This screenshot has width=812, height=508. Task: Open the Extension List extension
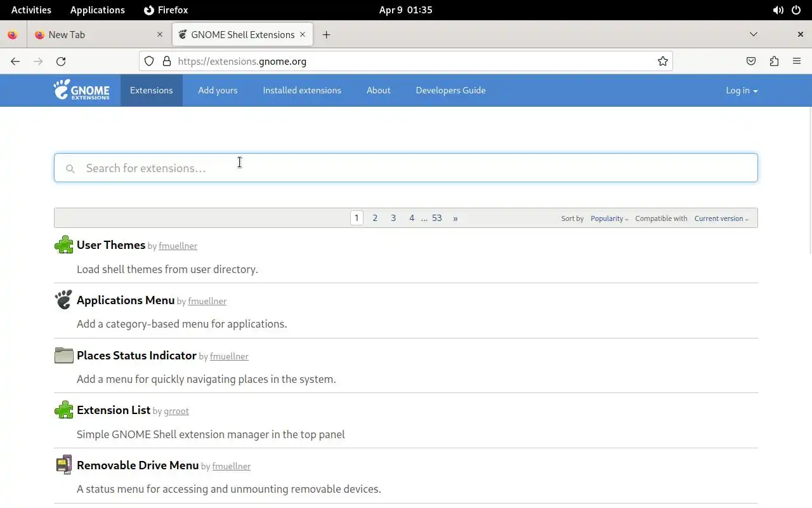click(114, 410)
